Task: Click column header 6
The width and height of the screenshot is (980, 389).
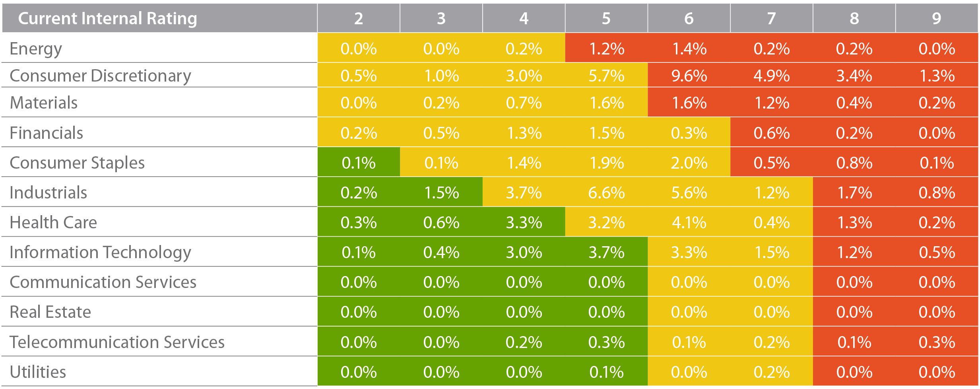Action: point(689,18)
